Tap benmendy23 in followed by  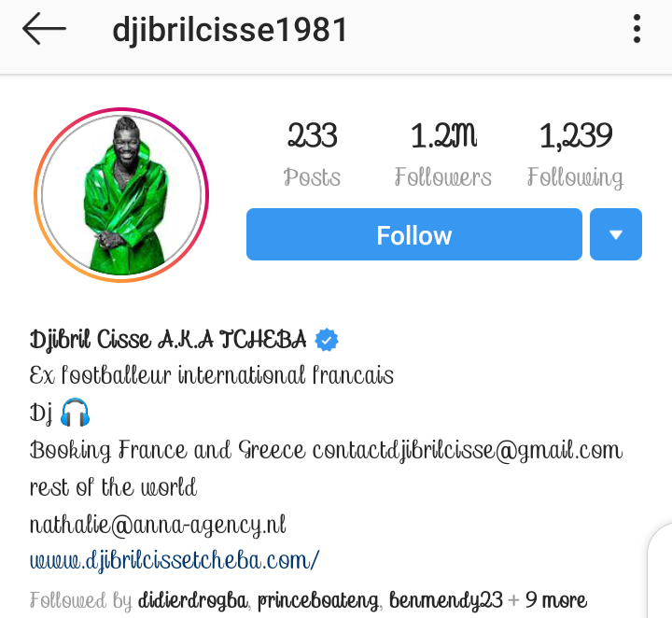[446, 601]
